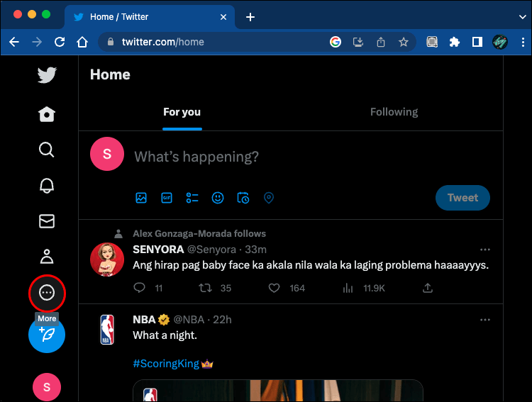Click the @NBA handle

[x=189, y=320]
